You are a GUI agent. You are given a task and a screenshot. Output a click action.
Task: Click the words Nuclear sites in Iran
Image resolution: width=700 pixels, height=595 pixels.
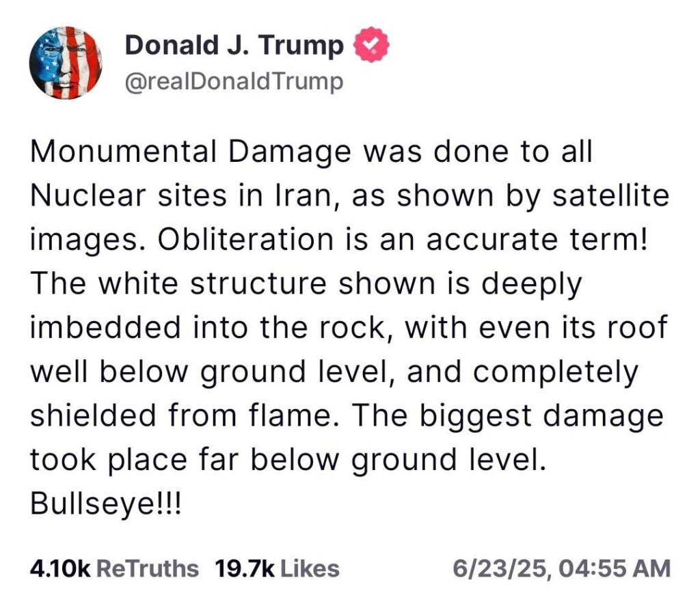click(183, 196)
